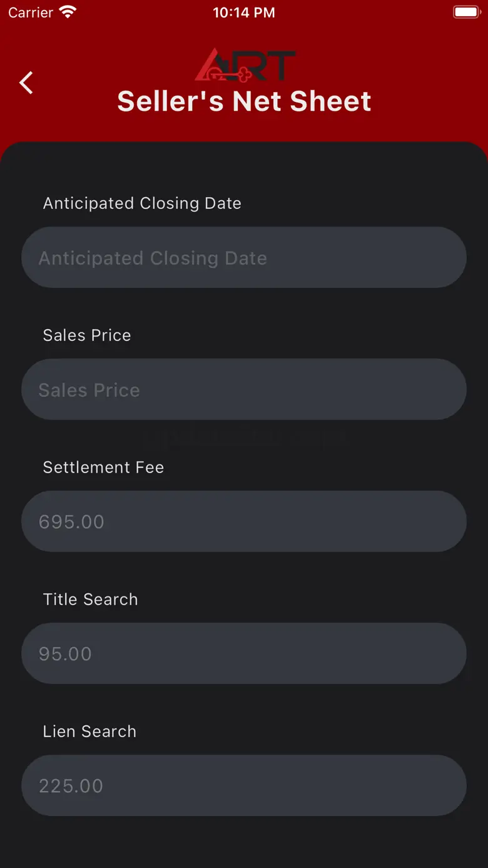This screenshot has height=868, width=488.
Task: Tap the Wi-Fi status icon
Action: click(x=67, y=13)
